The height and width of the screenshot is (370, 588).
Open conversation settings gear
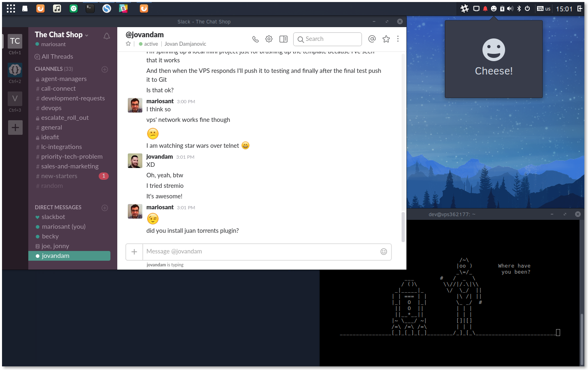[x=269, y=39]
